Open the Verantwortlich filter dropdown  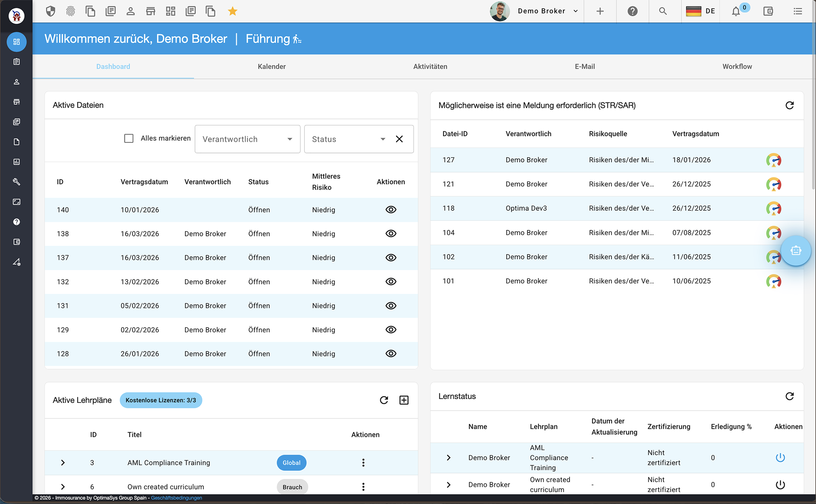[x=247, y=139]
